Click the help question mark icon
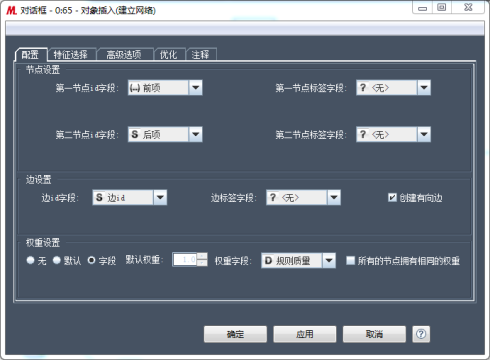 [421, 334]
